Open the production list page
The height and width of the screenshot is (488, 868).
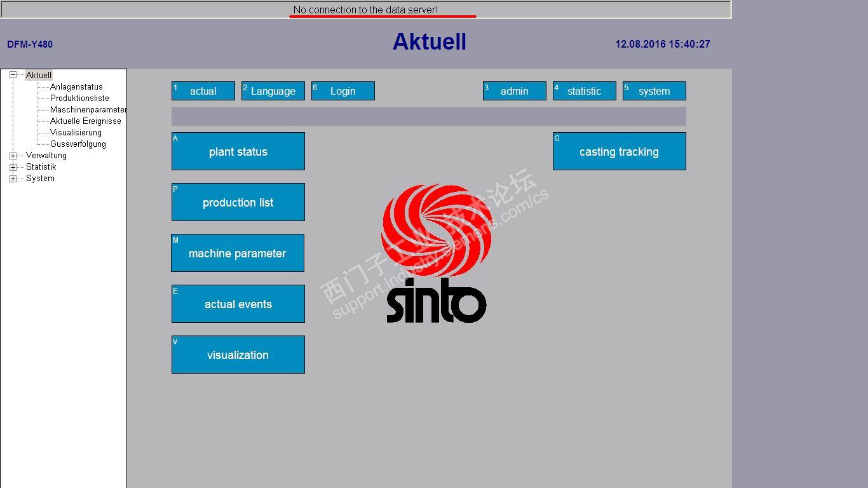(x=238, y=202)
